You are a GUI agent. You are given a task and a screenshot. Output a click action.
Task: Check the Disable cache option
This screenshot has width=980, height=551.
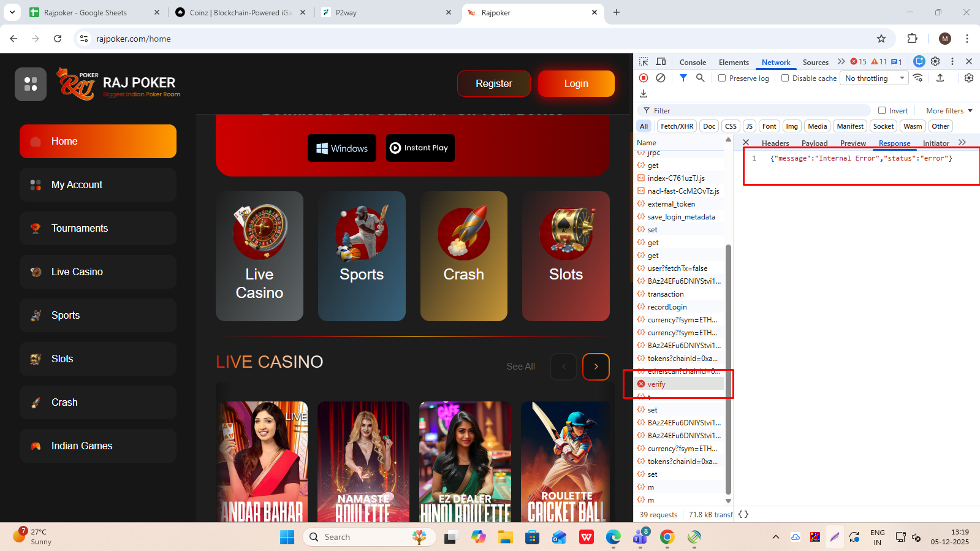(785, 78)
